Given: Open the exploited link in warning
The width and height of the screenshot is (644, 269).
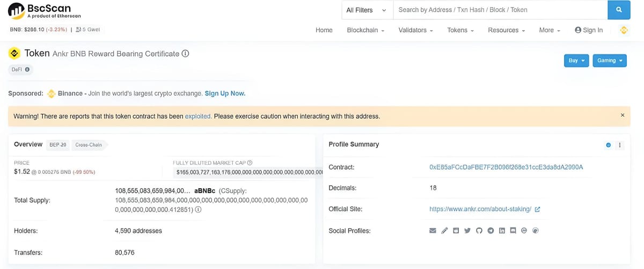Looking at the screenshot, I should pos(197,116).
